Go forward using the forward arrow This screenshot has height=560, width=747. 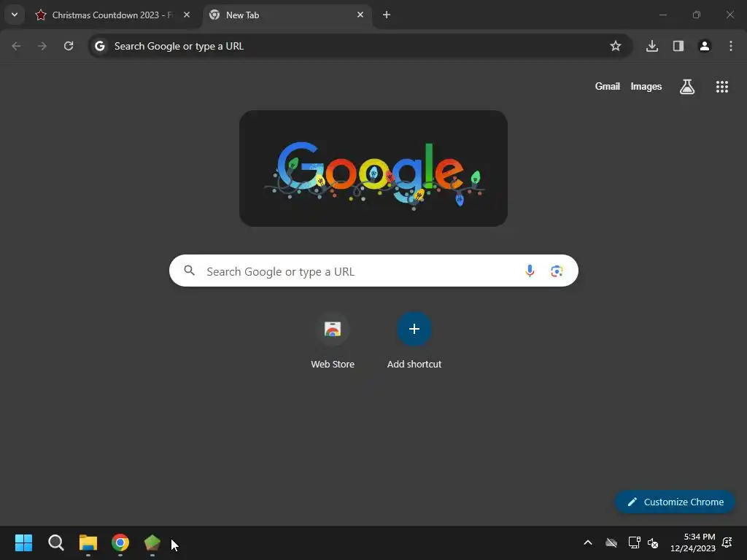click(42, 46)
